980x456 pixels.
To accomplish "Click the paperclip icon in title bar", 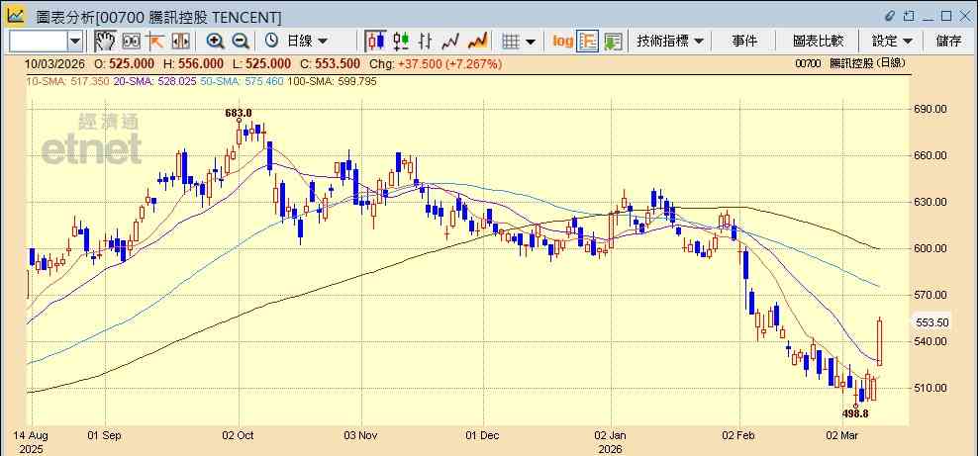I will pyautogui.click(x=890, y=16).
